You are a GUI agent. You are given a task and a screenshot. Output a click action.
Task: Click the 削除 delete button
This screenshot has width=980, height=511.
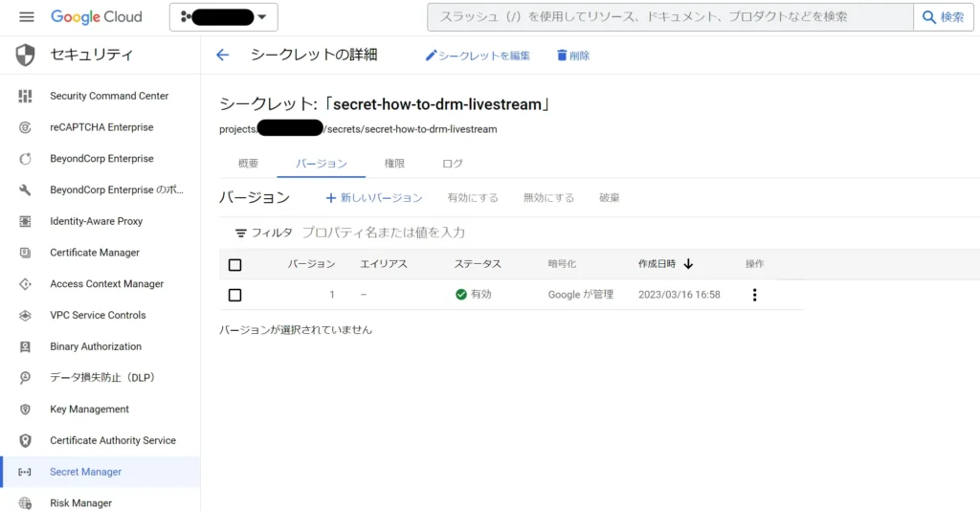click(573, 56)
